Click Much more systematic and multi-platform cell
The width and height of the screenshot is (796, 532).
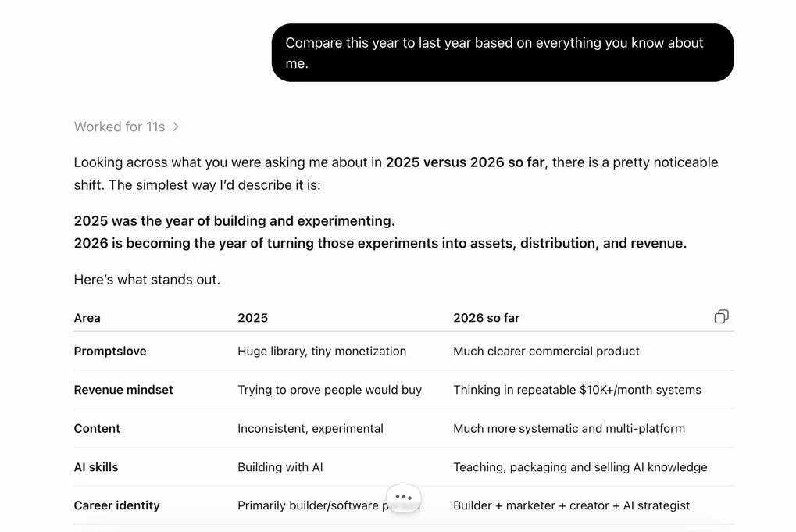point(569,428)
